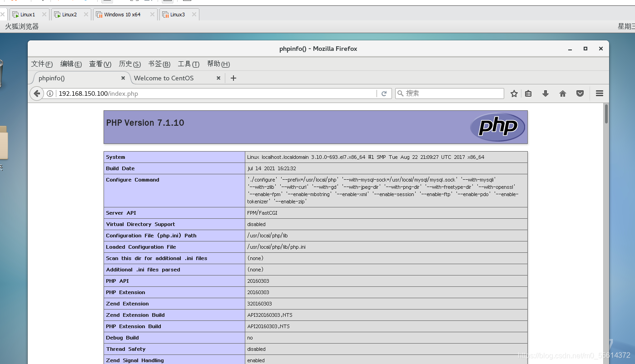Close the Linux3 VM tab
The height and width of the screenshot is (364, 635).
click(x=194, y=15)
